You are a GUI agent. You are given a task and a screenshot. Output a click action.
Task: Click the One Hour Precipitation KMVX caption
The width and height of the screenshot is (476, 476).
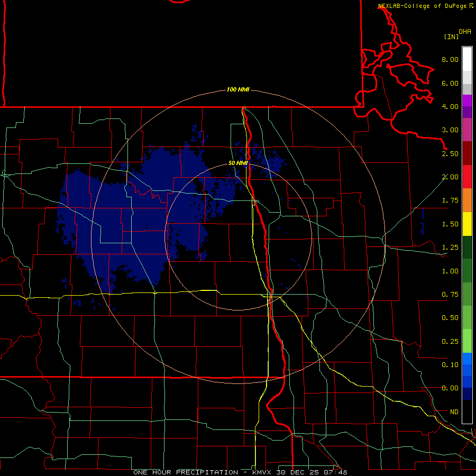coord(240,472)
